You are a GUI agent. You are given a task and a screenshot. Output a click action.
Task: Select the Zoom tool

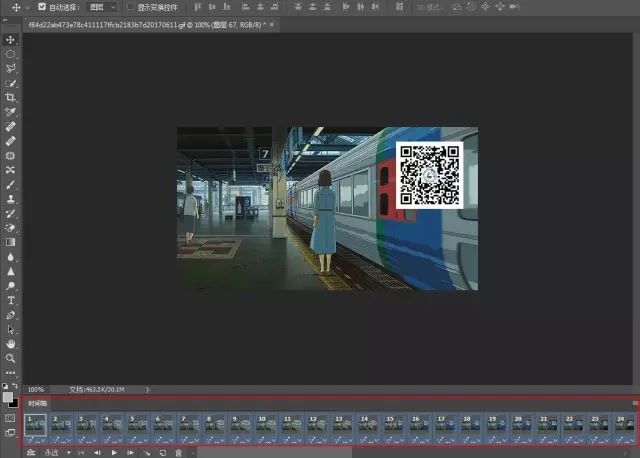(x=11, y=357)
